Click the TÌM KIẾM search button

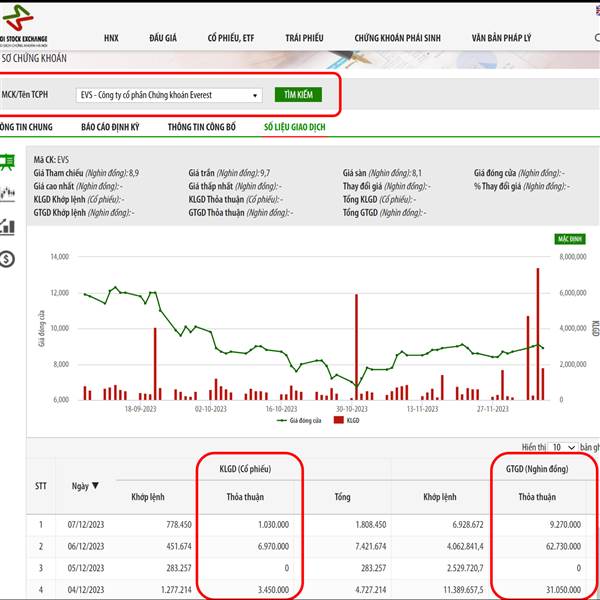298,95
